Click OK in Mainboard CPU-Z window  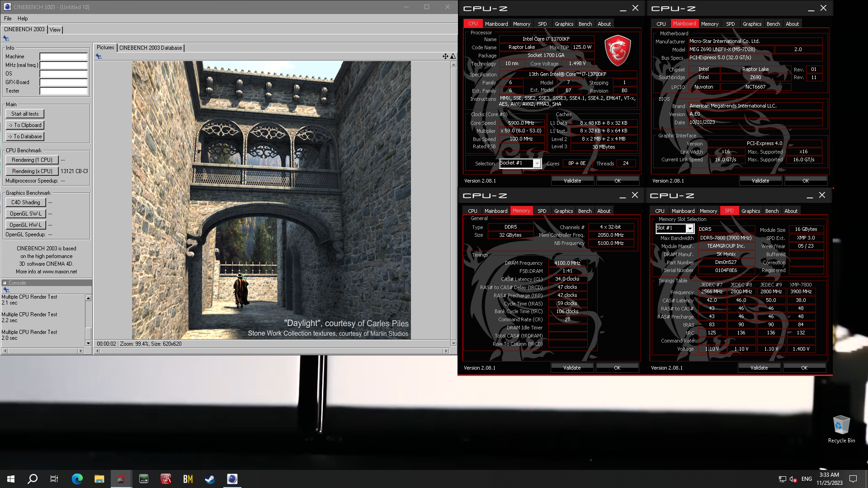click(806, 181)
